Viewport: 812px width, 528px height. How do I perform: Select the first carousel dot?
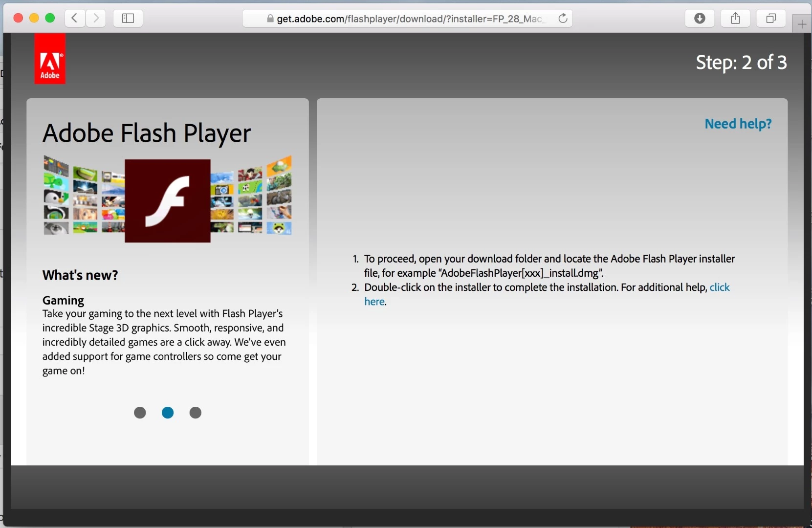click(x=140, y=413)
